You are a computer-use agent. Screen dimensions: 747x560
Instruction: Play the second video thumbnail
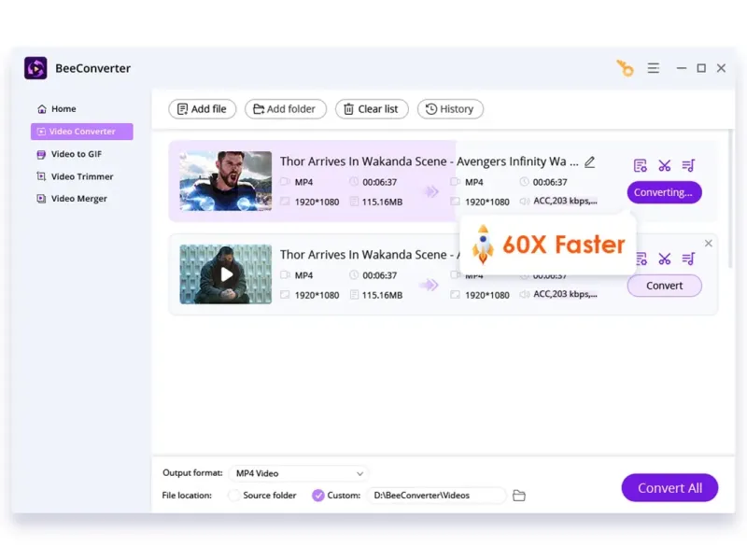point(226,274)
